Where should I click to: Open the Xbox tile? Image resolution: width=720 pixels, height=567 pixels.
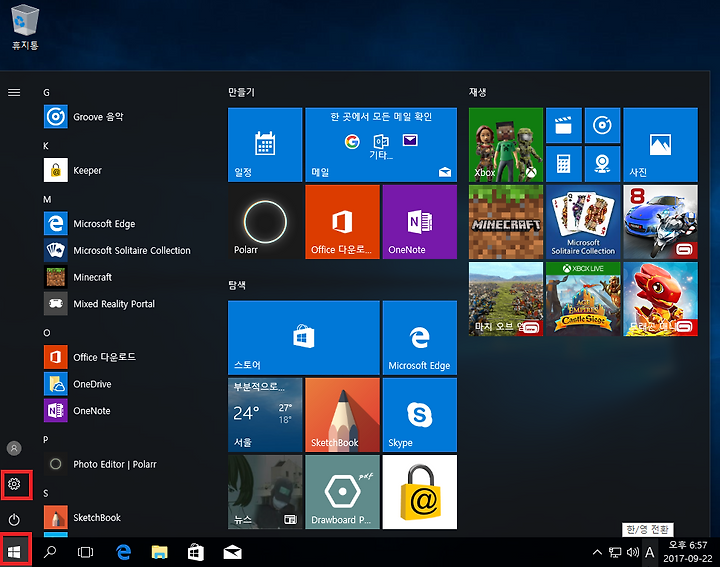coord(506,145)
